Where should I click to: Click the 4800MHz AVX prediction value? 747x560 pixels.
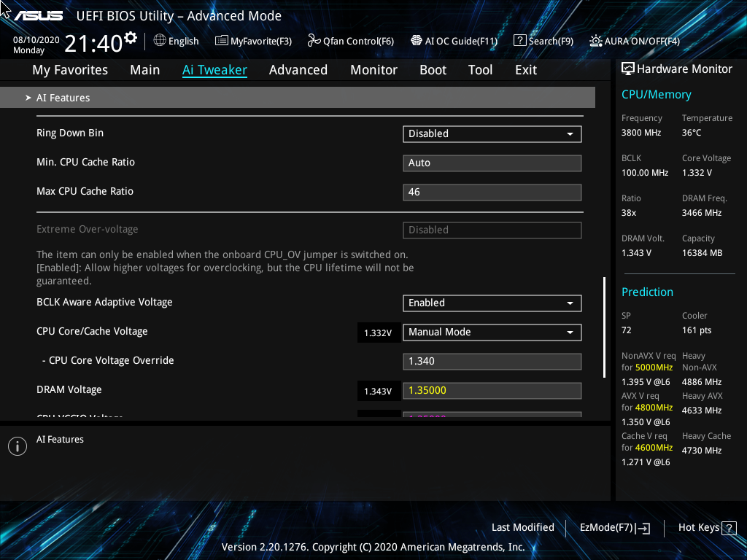click(x=654, y=408)
